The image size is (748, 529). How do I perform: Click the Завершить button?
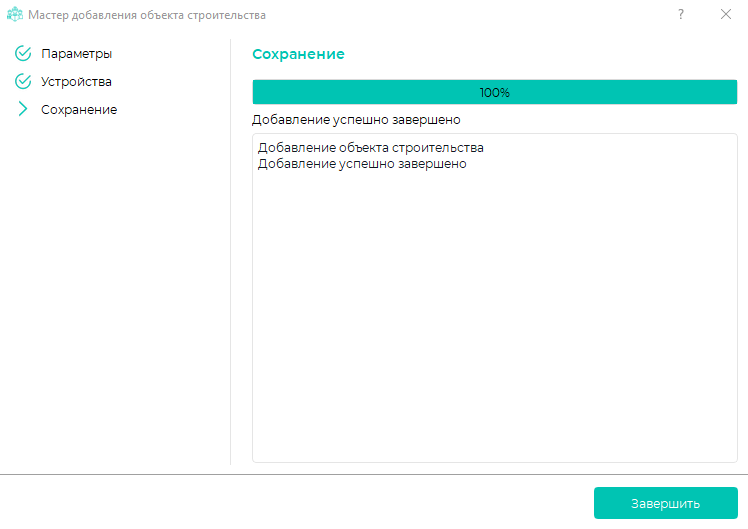pyautogui.click(x=665, y=503)
